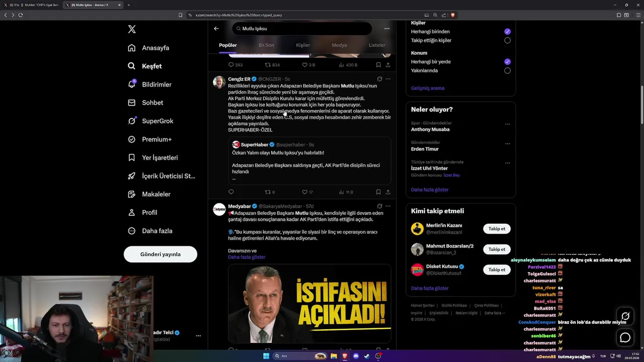Select 'Yakınlarında' location radio option
This screenshot has height=362, width=644.
click(507, 70)
